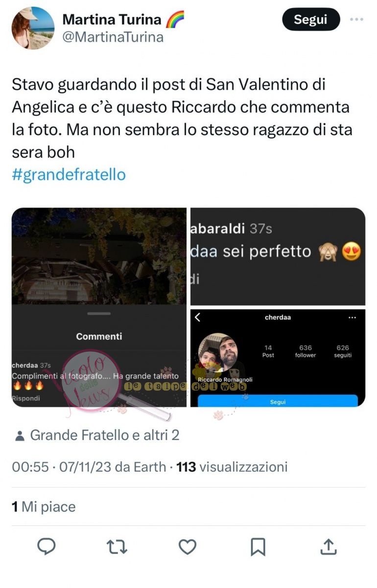
Task: Click the person icon next to tagged accounts
Action: click(20, 436)
